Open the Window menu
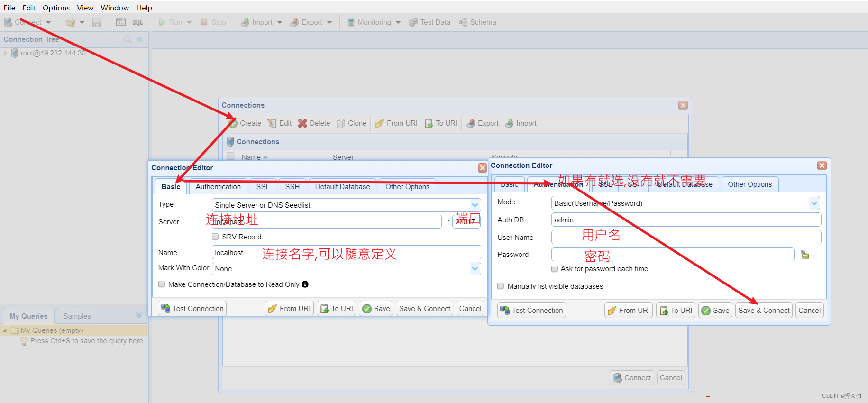 click(115, 8)
